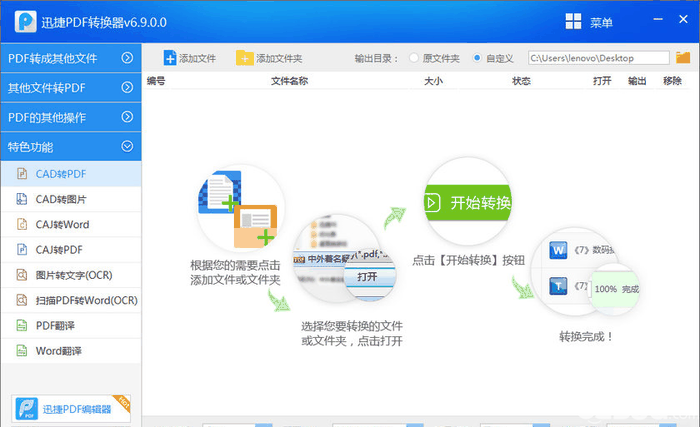The height and width of the screenshot is (427, 700).
Task: Click the file selection dialog illustration
Action: point(344,259)
